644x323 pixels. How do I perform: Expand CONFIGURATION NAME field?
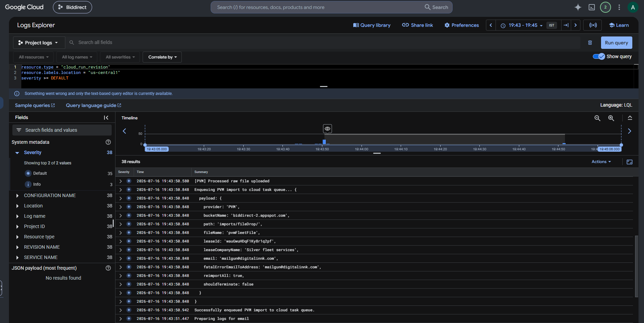click(x=17, y=196)
